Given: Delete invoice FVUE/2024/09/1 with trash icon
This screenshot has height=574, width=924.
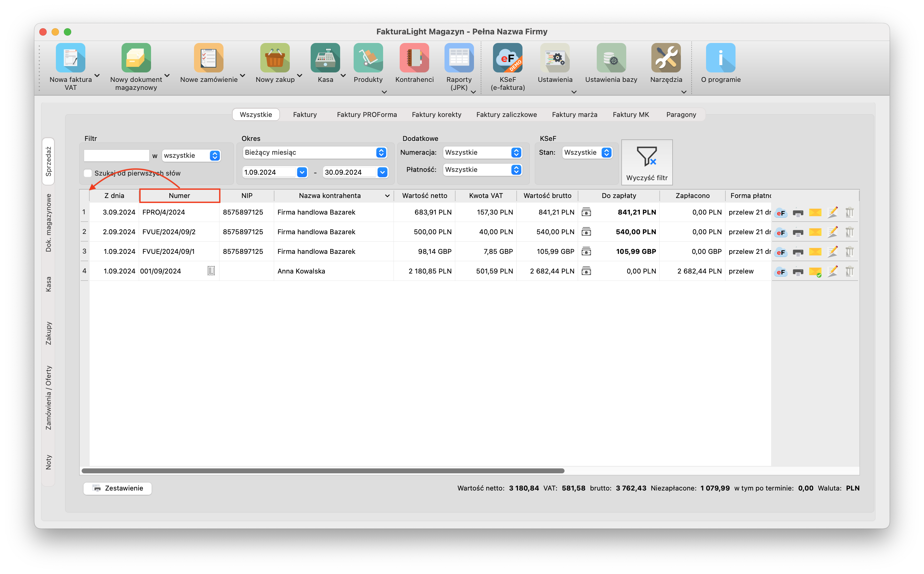Looking at the screenshot, I should click(850, 251).
